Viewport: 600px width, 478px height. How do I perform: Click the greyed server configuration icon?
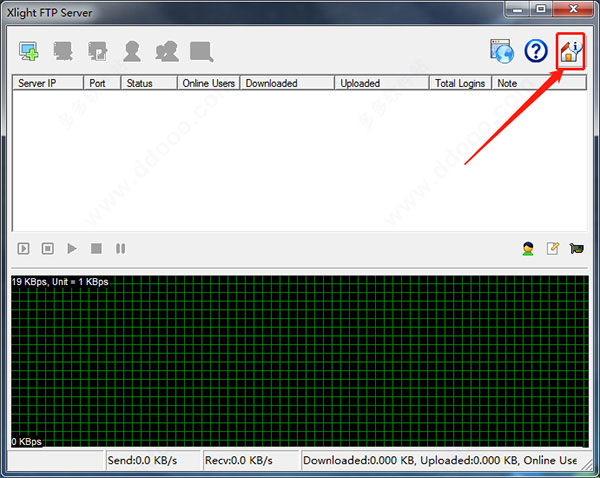(98, 51)
